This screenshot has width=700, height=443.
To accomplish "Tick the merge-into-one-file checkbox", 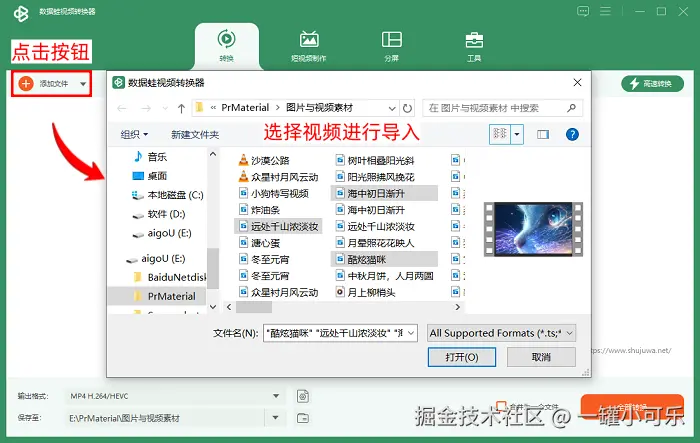I will tap(501, 406).
